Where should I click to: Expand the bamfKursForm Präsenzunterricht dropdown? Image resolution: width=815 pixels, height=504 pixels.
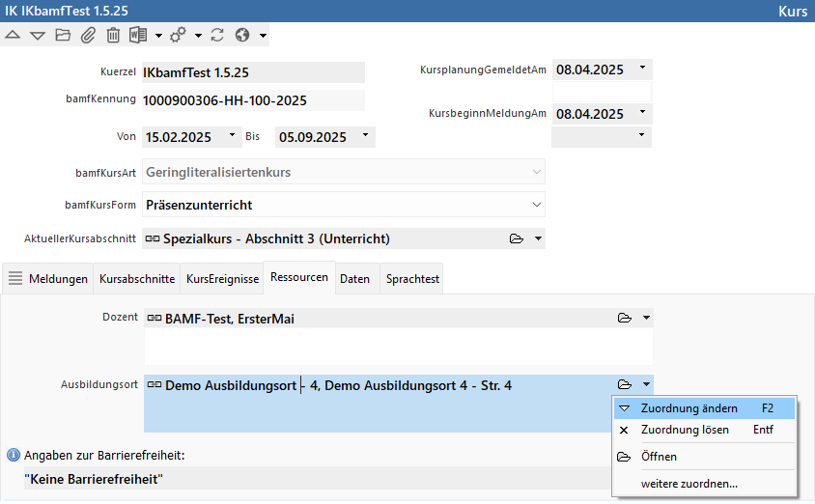pyautogui.click(x=537, y=205)
